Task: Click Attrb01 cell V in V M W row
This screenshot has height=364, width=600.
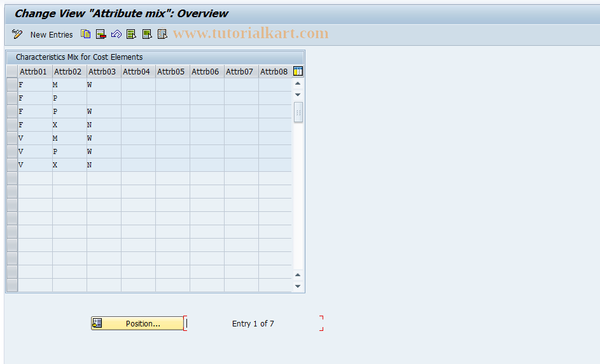Action: click(35, 138)
